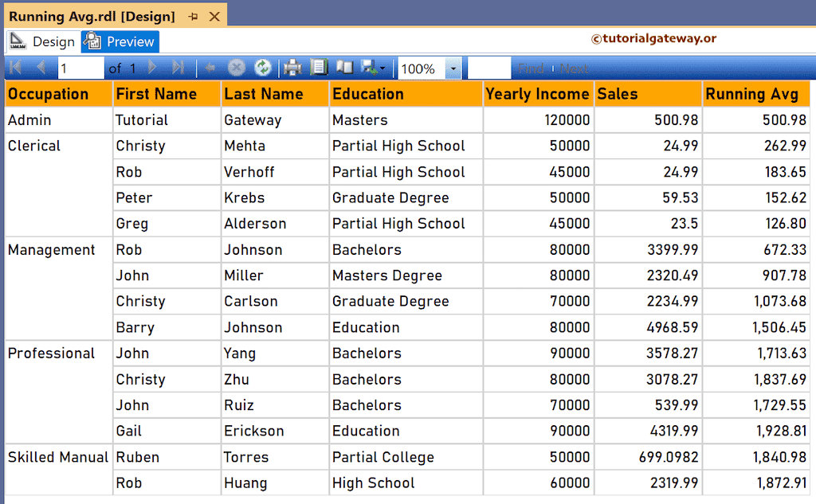816x504 pixels.
Task: Open page setup for the report
Action: click(319, 67)
